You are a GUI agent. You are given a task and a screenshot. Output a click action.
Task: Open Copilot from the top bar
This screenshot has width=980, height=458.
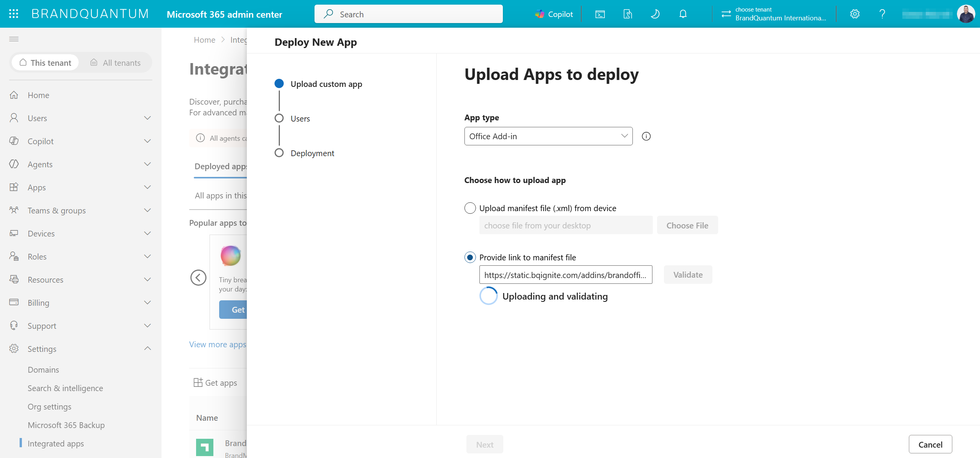point(554,14)
